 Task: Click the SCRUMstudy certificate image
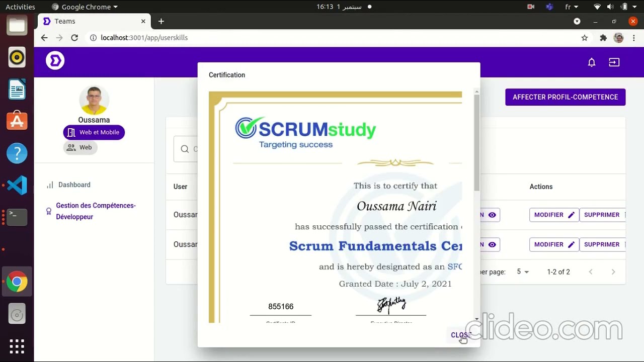click(335, 207)
